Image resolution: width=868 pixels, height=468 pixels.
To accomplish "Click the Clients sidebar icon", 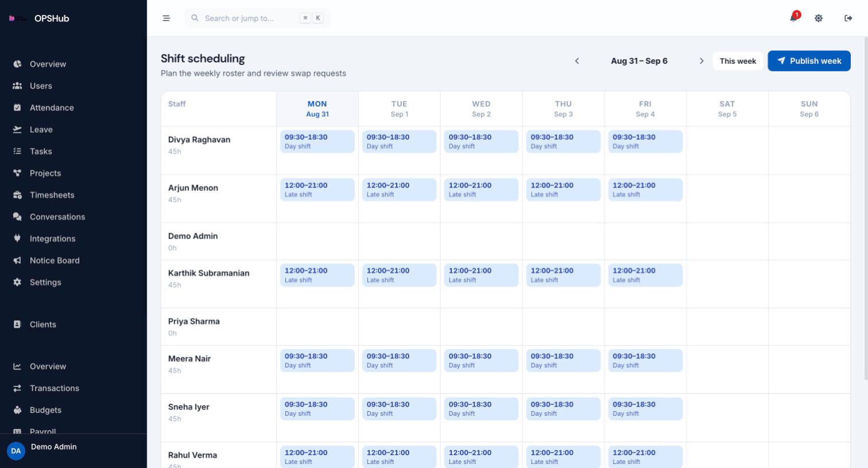I will [17, 324].
